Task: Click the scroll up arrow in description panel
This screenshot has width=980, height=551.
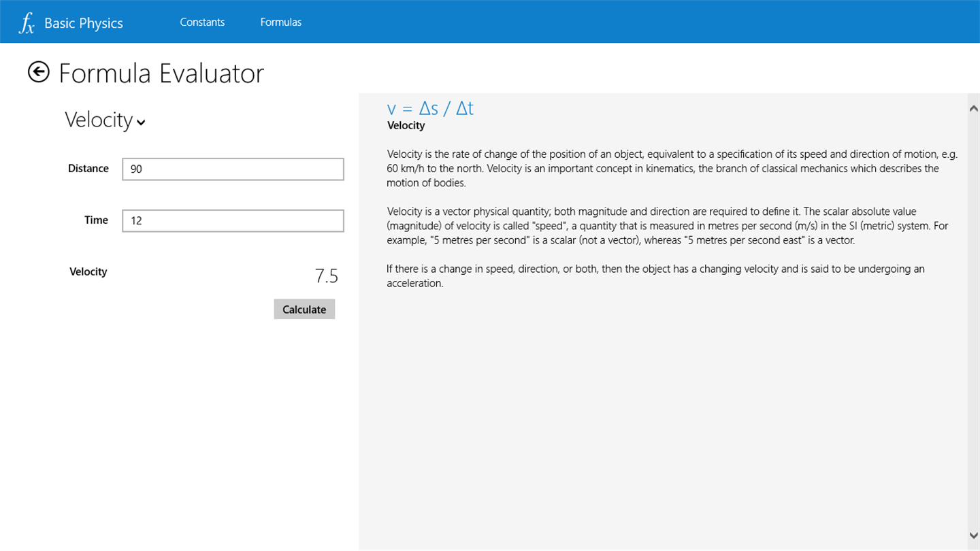Action: (x=973, y=108)
